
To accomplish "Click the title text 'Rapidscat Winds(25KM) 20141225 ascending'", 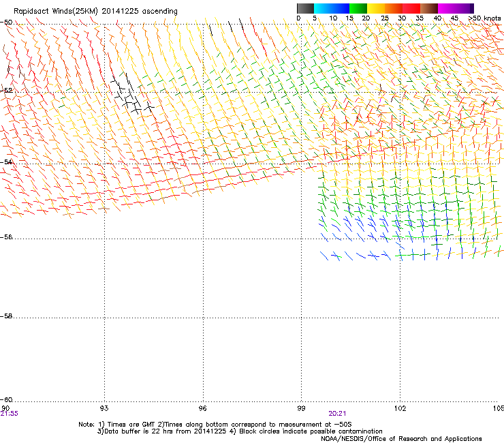I will [x=95, y=11].
